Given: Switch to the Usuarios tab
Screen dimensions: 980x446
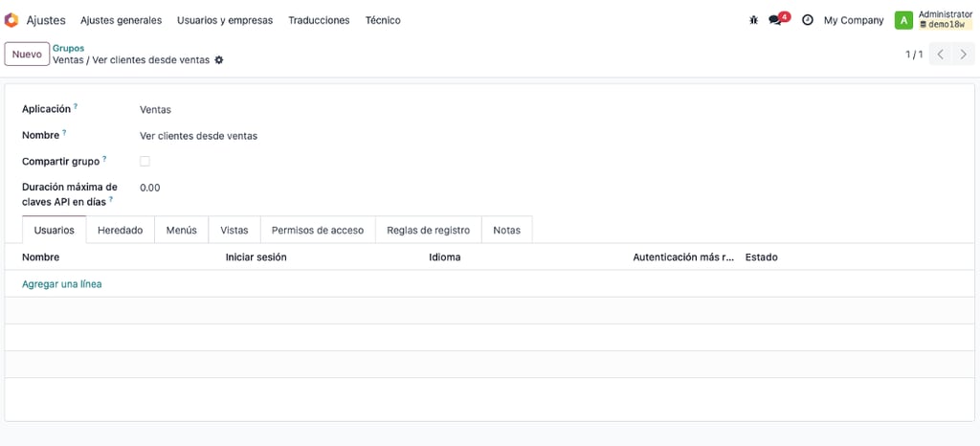Looking at the screenshot, I should pos(55,230).
